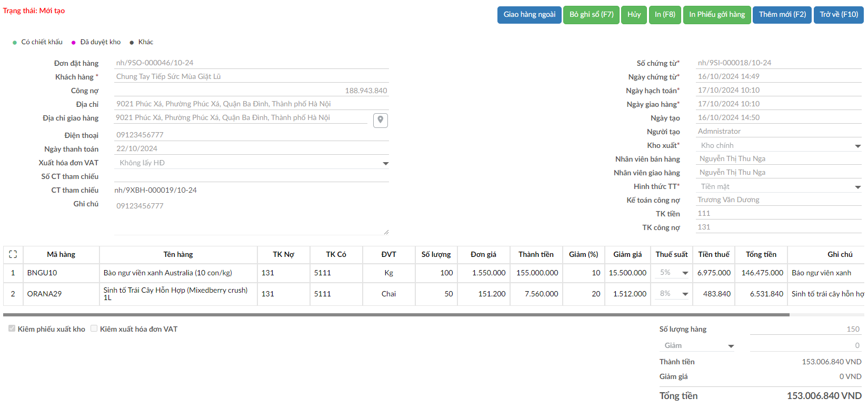Click the TK công nợ field with 131
The image size is (868, 408).
(779, 227)
